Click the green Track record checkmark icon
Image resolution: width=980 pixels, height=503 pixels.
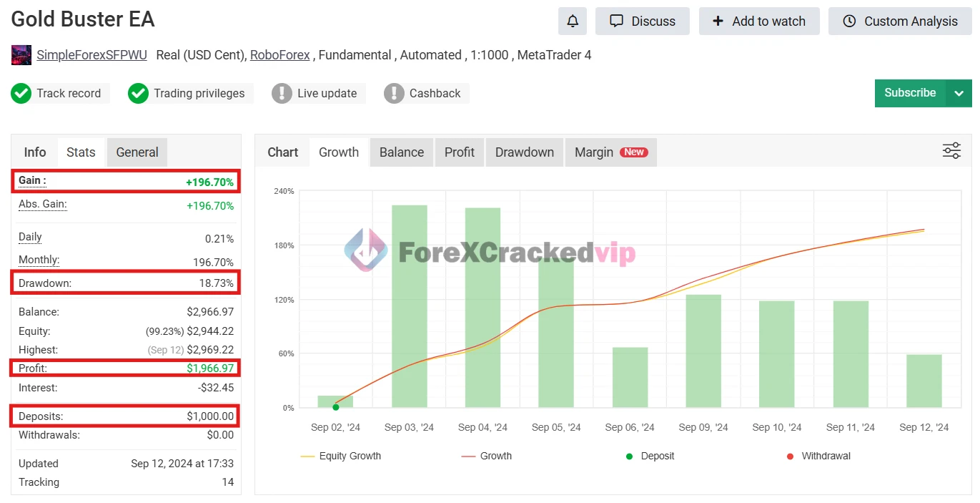[21, 93]
